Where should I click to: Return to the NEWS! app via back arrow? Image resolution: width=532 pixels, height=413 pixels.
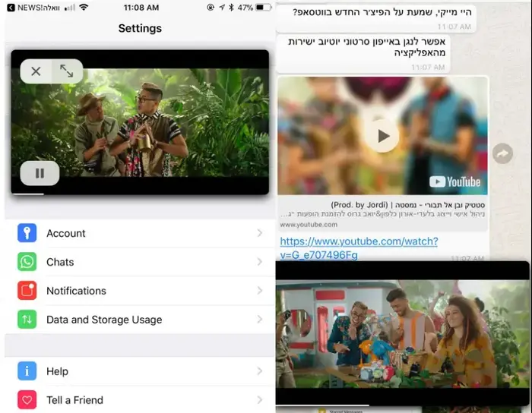pos(11,8)
